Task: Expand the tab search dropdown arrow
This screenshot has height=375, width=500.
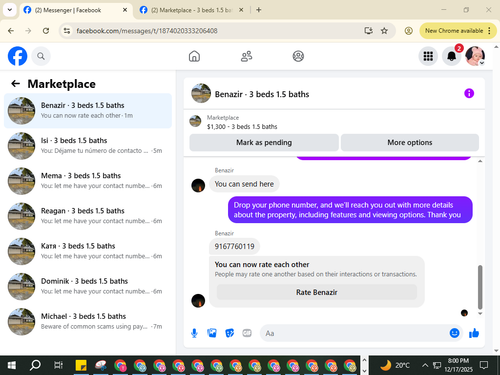Action: 10,10
